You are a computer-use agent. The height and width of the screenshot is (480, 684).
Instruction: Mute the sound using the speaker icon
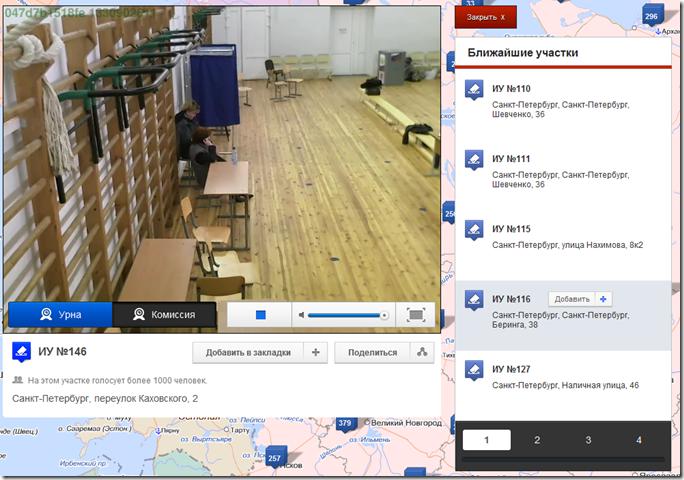click(x=301, y=315)
